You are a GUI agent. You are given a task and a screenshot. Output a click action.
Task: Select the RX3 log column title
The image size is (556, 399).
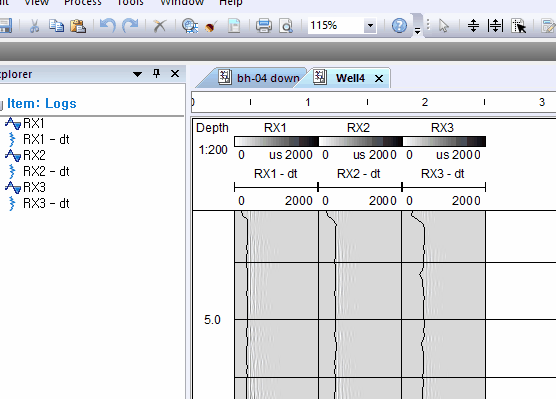tap(442, 128)
